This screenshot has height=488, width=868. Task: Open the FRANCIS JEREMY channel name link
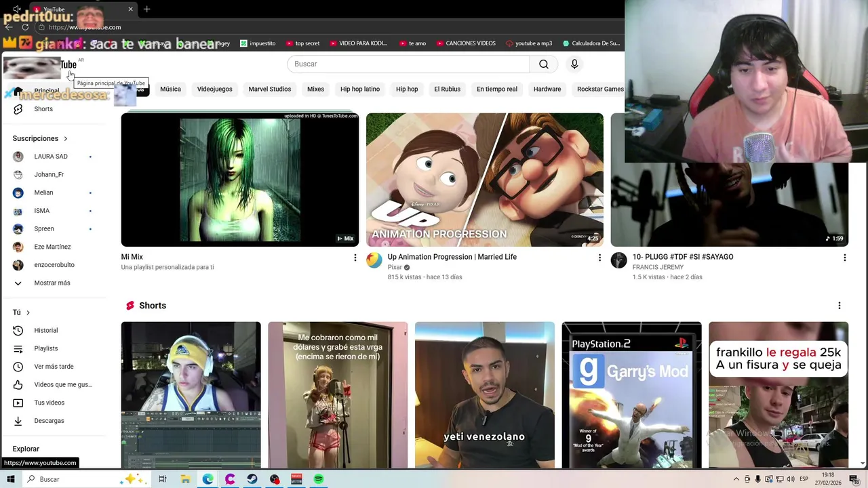(x=658, y=267)
